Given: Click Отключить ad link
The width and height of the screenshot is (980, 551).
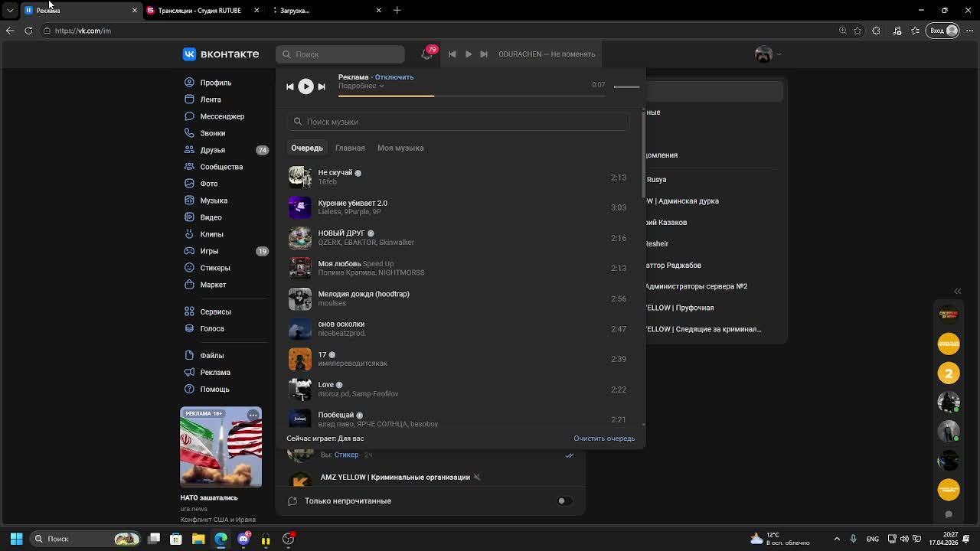Looking at the screenshot, I should [394, 77].
